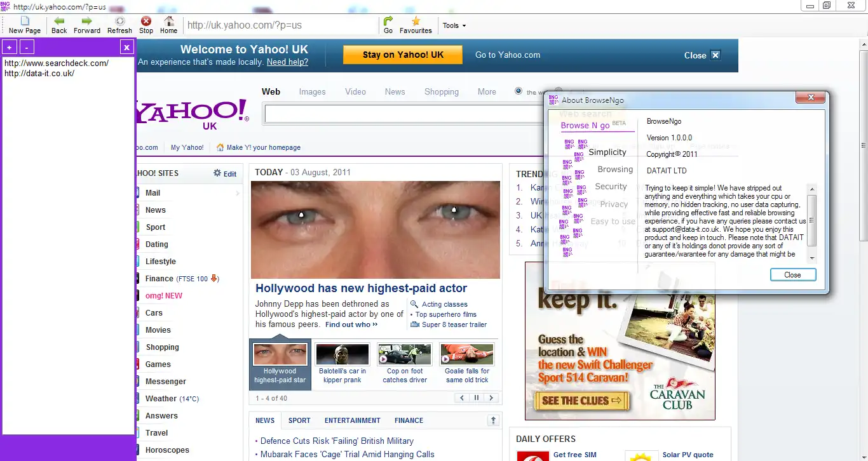868x461 pixels.
Task: Open data-it.co.uk favourite entry
Action: tap(39, 73)
